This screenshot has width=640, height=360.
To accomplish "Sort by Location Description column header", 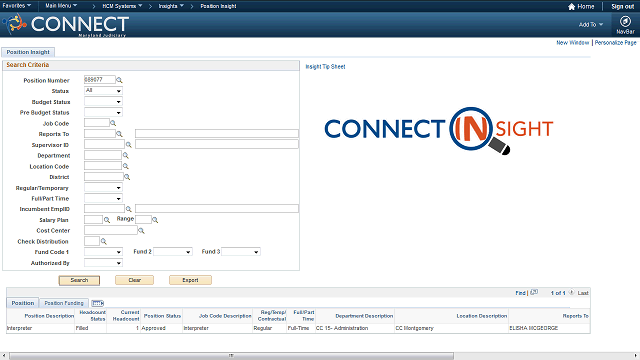I will 482,316.
